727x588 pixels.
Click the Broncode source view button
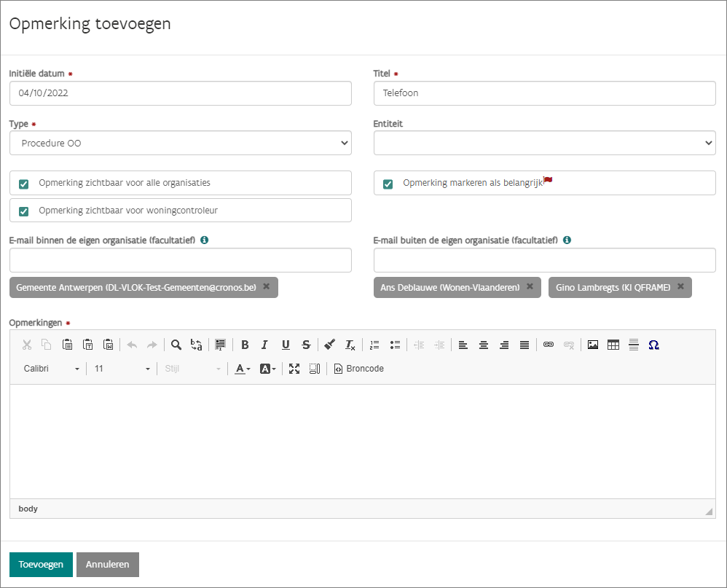(x=358, y=369)
